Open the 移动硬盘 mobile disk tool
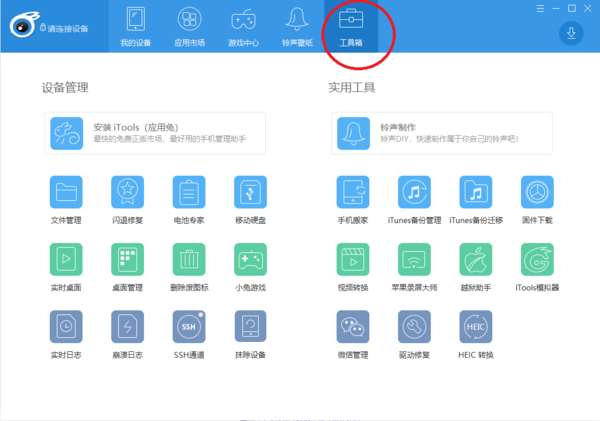The image size is (600, 421). point(250,192)
